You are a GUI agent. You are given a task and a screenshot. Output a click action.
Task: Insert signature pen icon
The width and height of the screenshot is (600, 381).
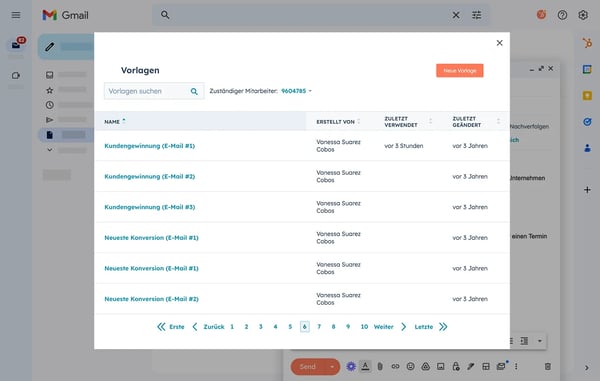point(471,366)
